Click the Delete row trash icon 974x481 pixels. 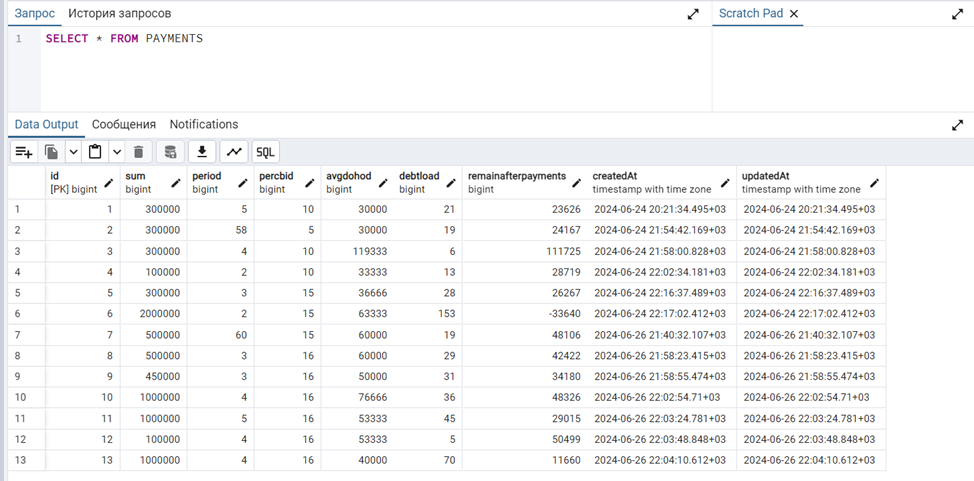coord(139,152)
